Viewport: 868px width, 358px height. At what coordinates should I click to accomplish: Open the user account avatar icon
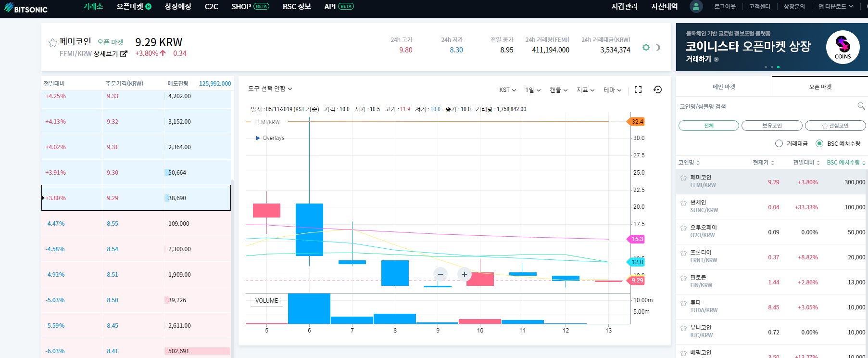(x=696, y=6)
